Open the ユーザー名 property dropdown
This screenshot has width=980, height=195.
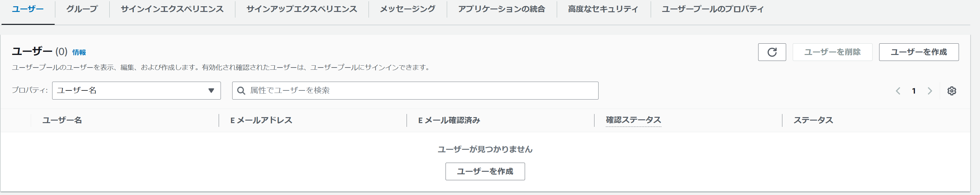tap(136, 91)
